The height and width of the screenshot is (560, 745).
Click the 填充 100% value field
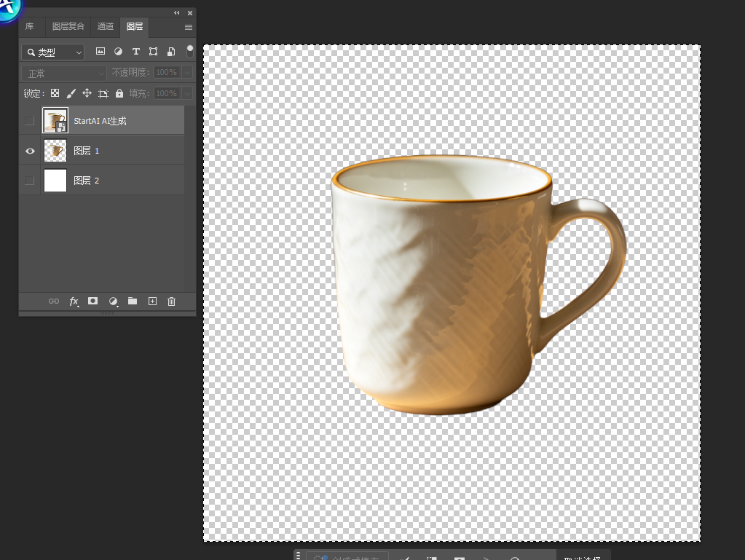[x=167, y=93]
